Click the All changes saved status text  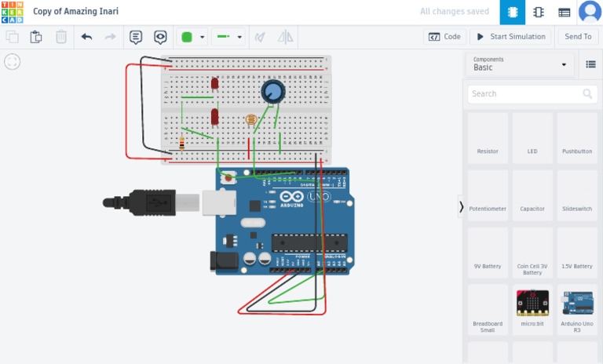point(455,12)
